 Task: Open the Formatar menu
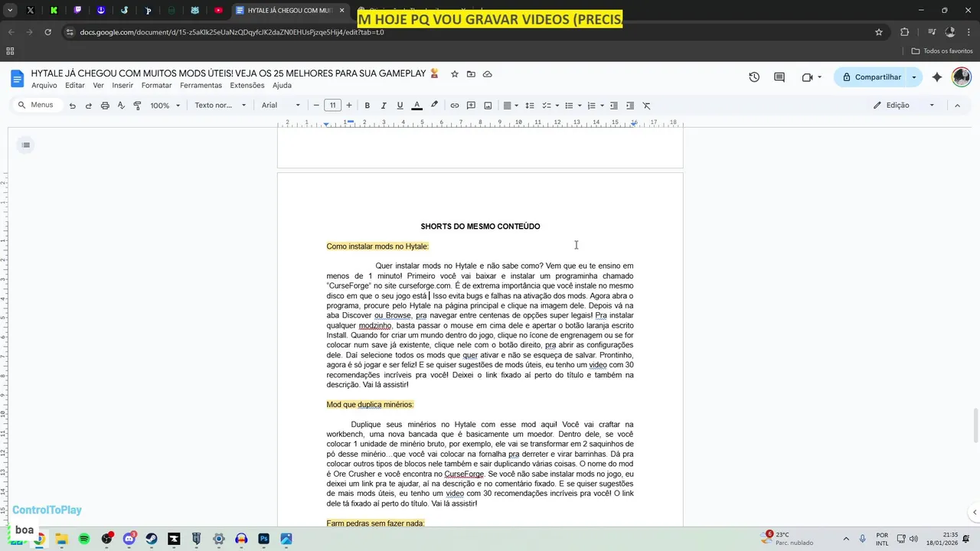coord(157,86)
